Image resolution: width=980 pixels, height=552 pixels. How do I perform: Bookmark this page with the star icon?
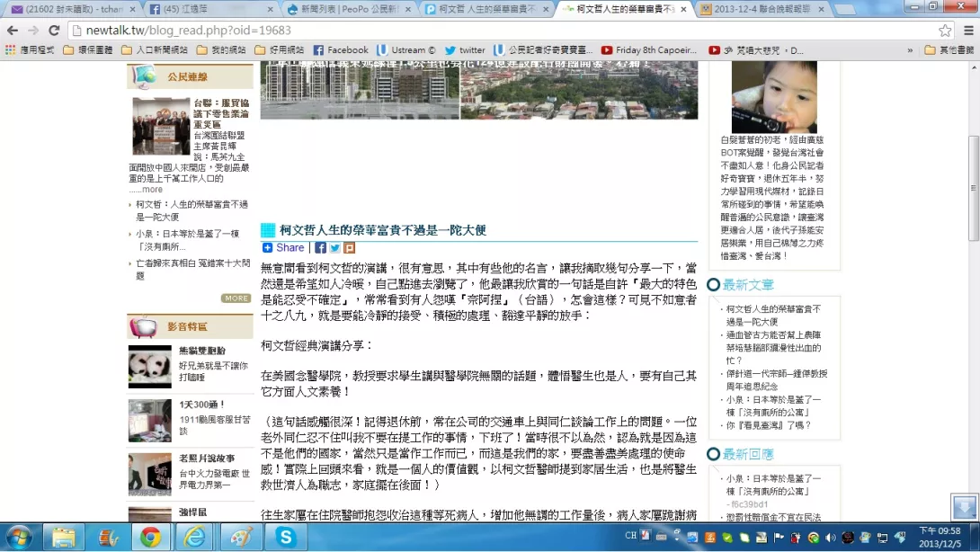(x=945, y=31)
